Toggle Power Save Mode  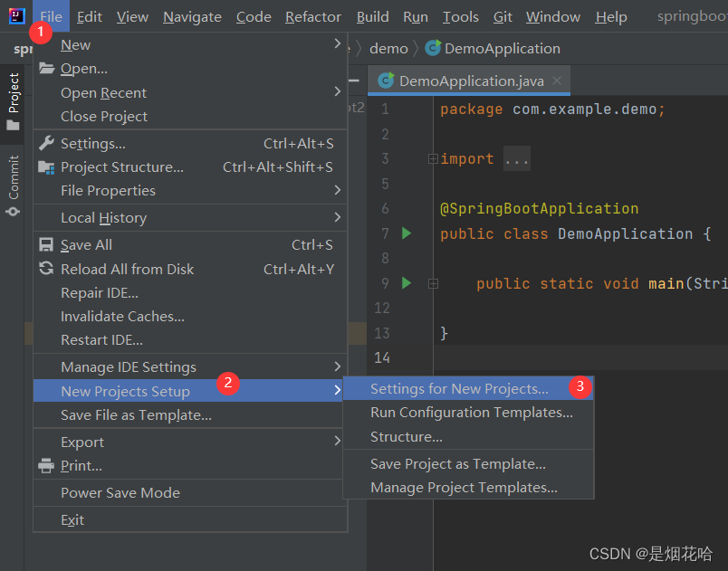point(190,492)
